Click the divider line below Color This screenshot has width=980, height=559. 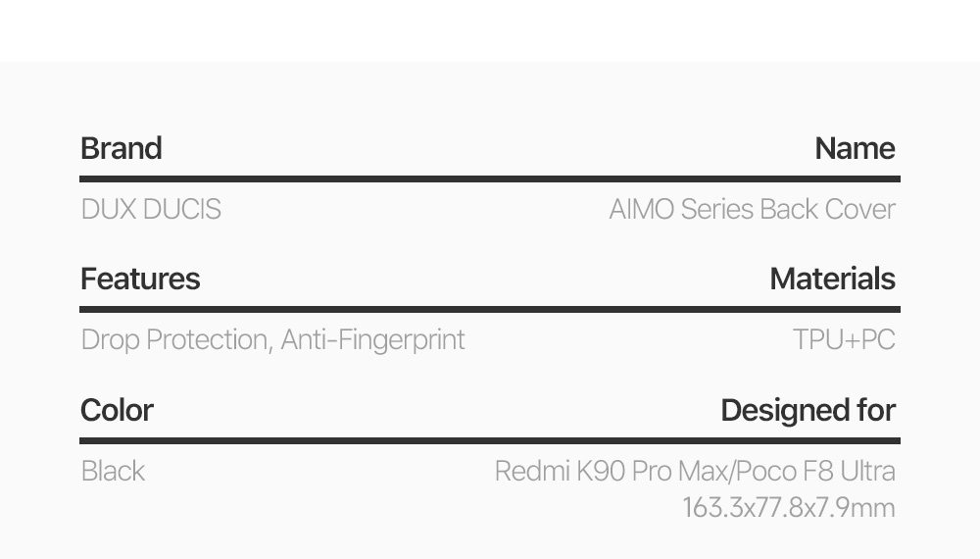click(490, 440)
